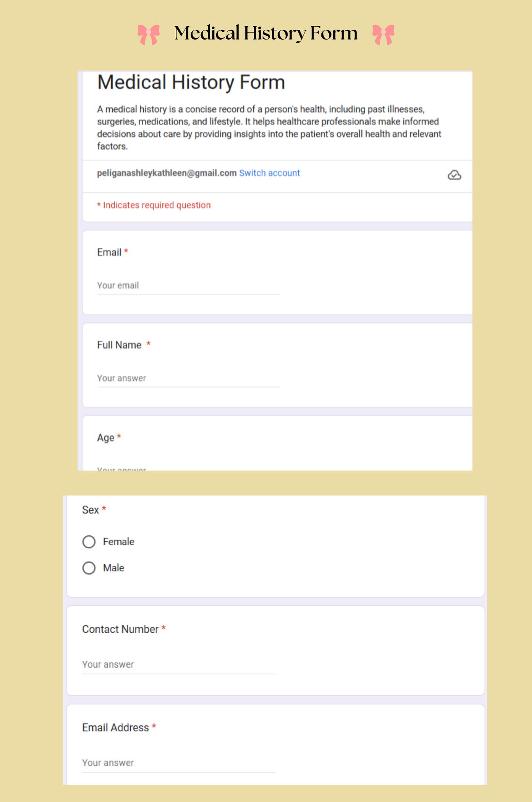Click the Age answer field
The height and width of the screenshot is (802, 532).
pos(188,468)
